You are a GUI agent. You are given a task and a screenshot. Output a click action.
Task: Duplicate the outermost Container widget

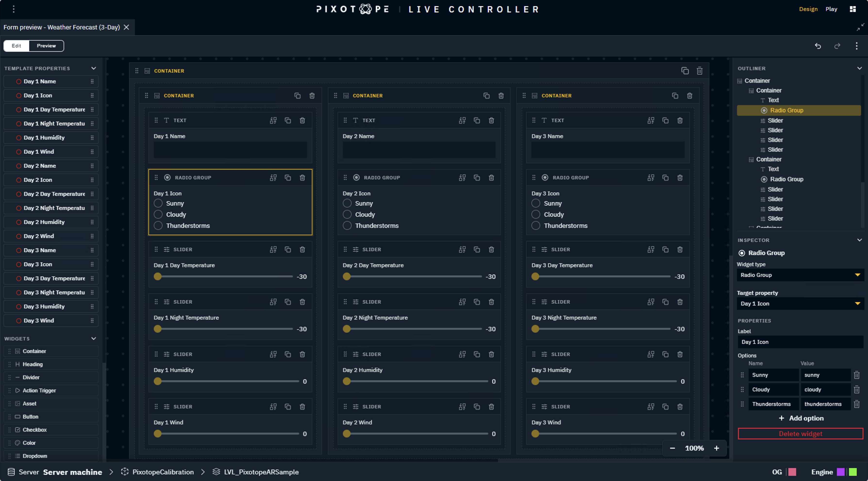click(685, 71)
